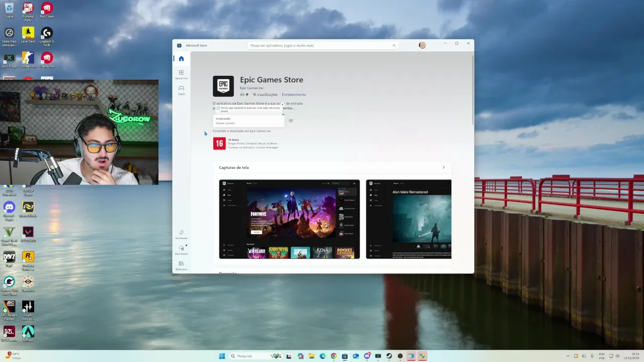The image size is (644, 362).
Task: Open Novidades in Store sidebar
Action: pyautogui.click(x=181, y=234)
